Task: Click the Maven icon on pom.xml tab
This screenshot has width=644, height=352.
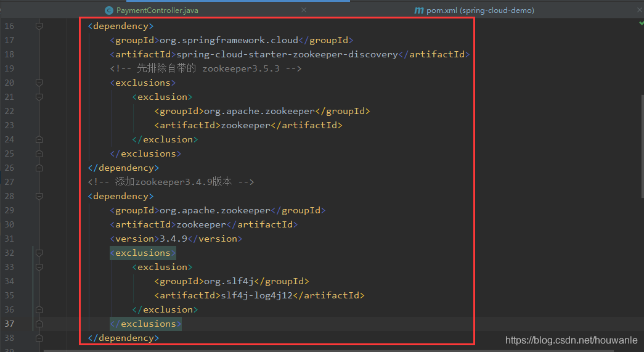Action: [419, 10]
